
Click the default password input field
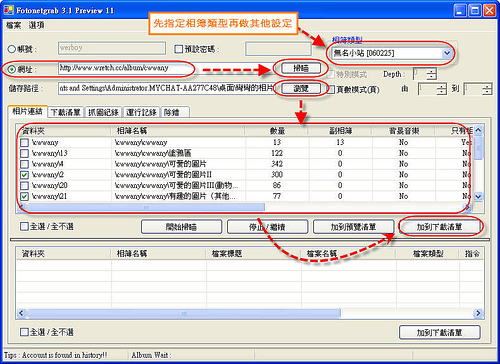pos(278,49)
